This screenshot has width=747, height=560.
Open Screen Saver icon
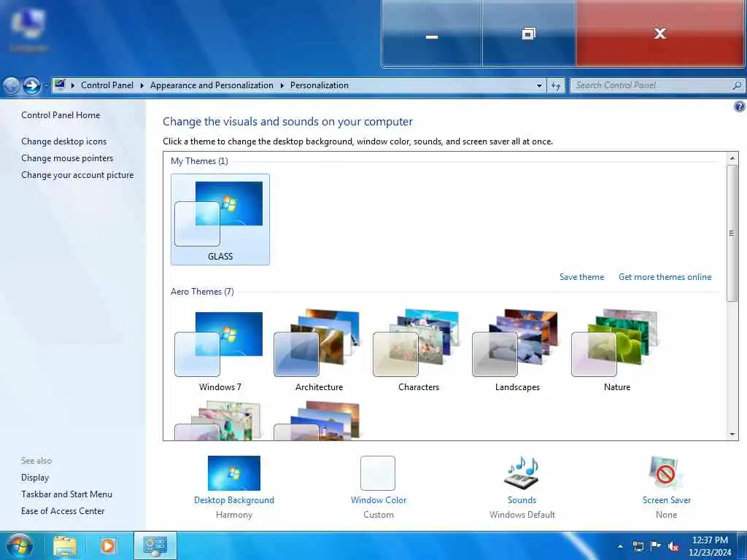click(665, 473)
